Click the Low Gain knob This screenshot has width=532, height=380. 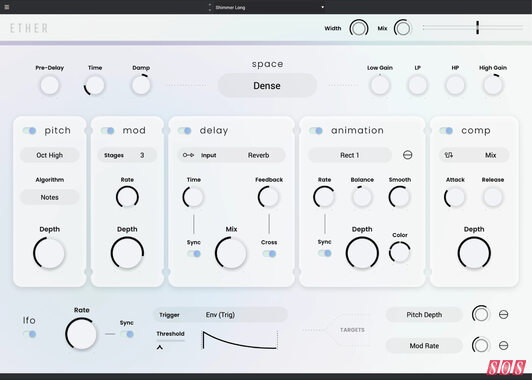[380, 85]
